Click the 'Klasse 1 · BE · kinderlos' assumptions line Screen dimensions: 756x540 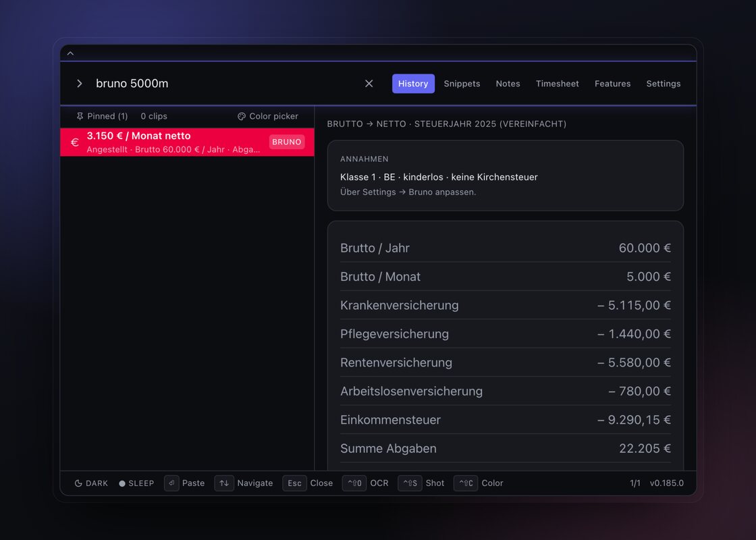439,177
